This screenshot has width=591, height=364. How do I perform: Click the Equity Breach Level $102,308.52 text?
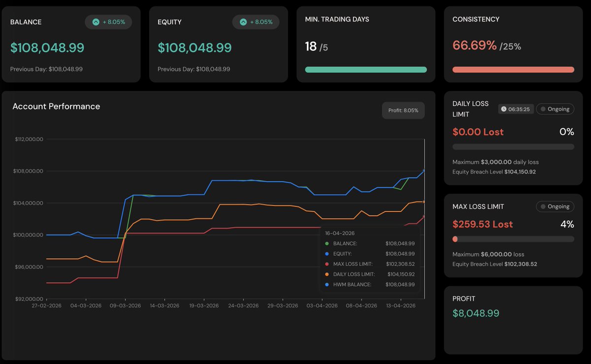click(494, 264)
